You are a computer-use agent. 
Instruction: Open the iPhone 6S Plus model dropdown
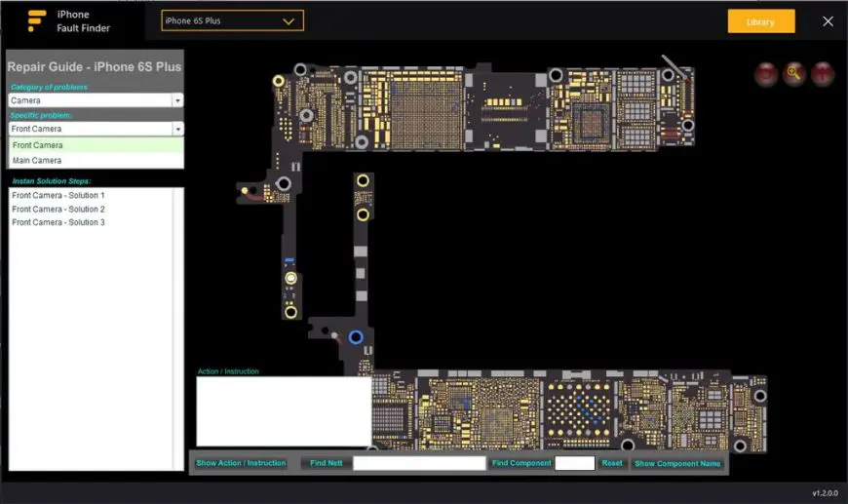[x=233, y=21]
